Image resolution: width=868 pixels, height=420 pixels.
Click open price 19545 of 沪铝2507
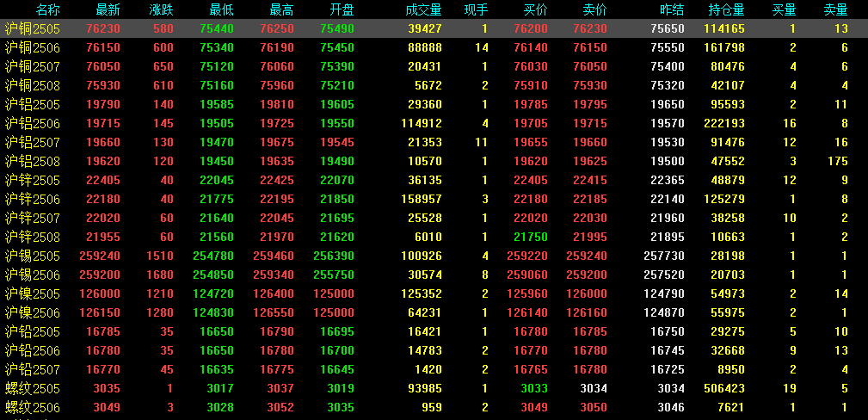337,142
